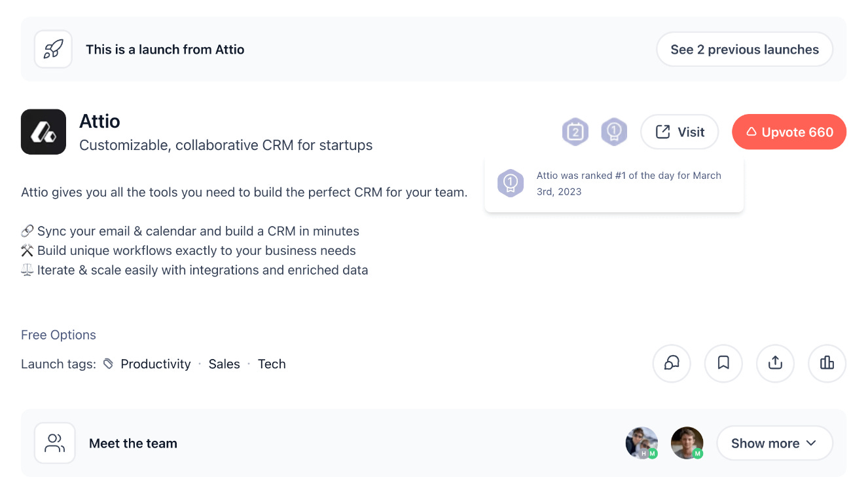The height and width of the screenshot is (494, 868).
Task: Visit the Attio website
Action: tap(679, 132)
